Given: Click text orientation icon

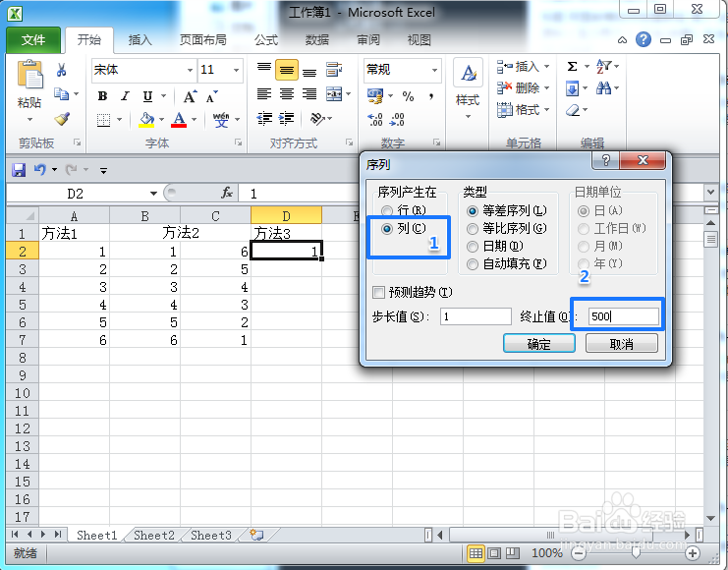Looking at the screenshot, I should 317,119.
